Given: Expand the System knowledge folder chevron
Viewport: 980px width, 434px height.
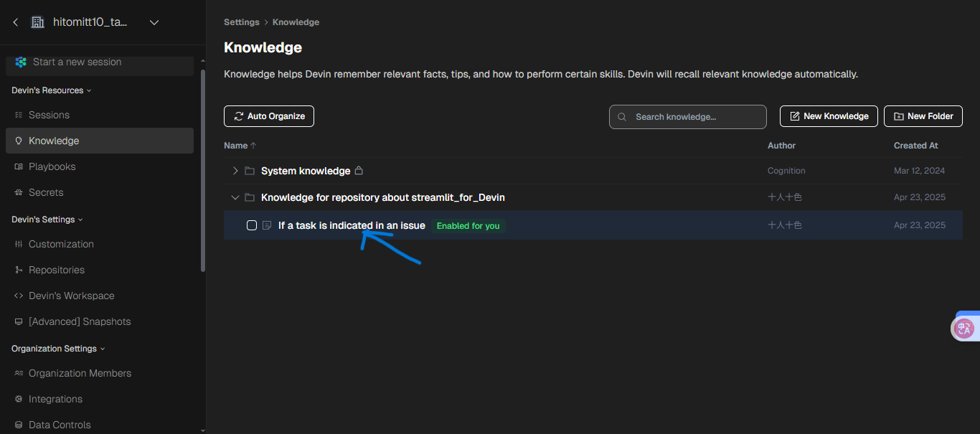Looking at the screenshot, I should pyautogui.click(x=235, y=171).
